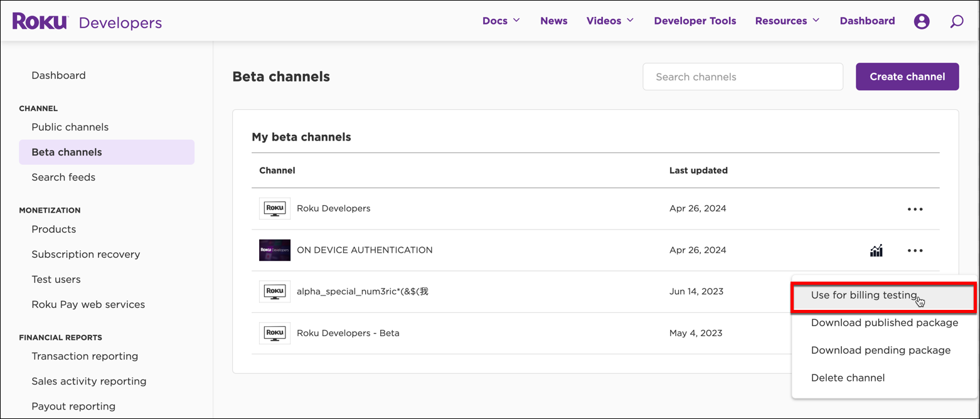Select Use for billing testing
The width and height of the screenshot is (980, 419).
(x=865, y=295)
